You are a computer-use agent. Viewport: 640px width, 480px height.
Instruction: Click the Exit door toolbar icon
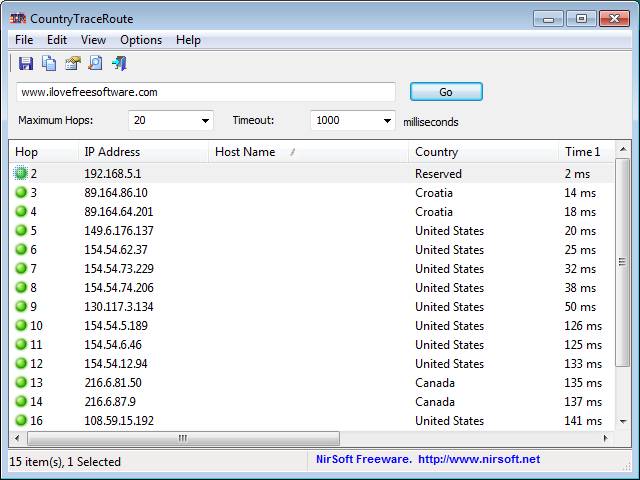(x=120, y=63)
